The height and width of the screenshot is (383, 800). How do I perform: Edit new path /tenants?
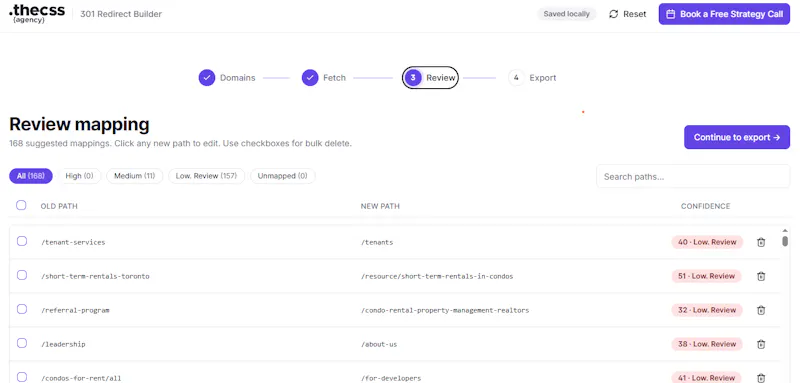(377, 242)
